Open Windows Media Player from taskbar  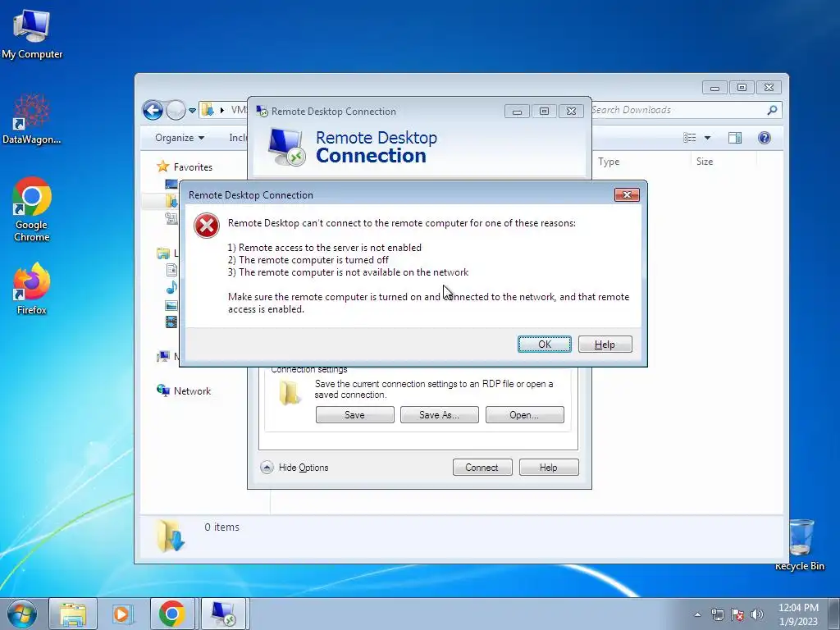point(122,614)
